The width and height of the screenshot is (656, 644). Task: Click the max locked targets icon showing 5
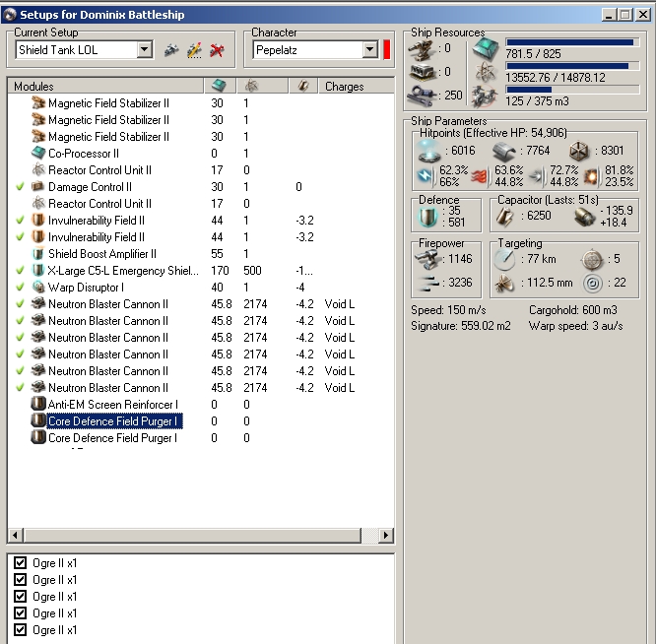coord(592,260)
